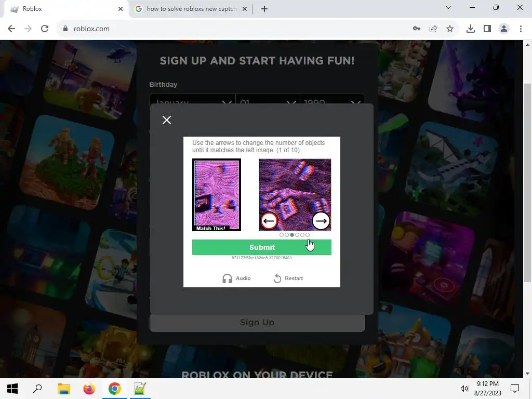This screenshot has width=532, height=399.
Task: Open the Windows notification center
Action: [515, 389]
